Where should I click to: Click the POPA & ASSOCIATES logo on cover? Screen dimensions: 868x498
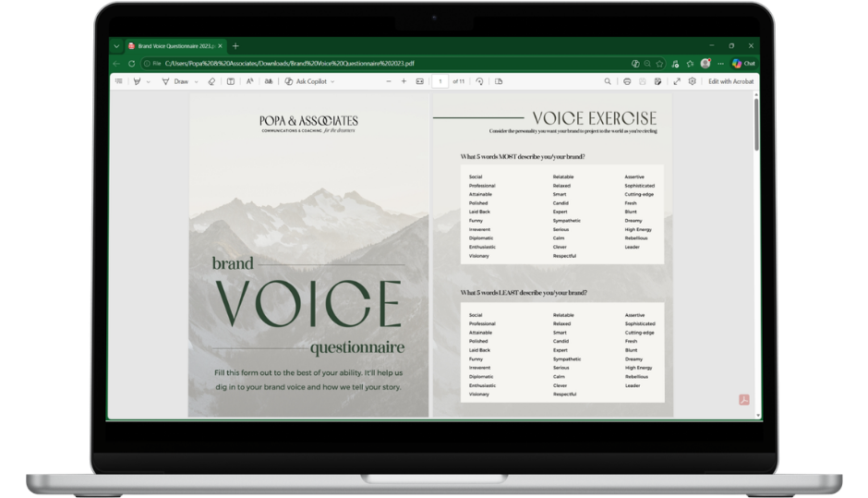point(308,124)
